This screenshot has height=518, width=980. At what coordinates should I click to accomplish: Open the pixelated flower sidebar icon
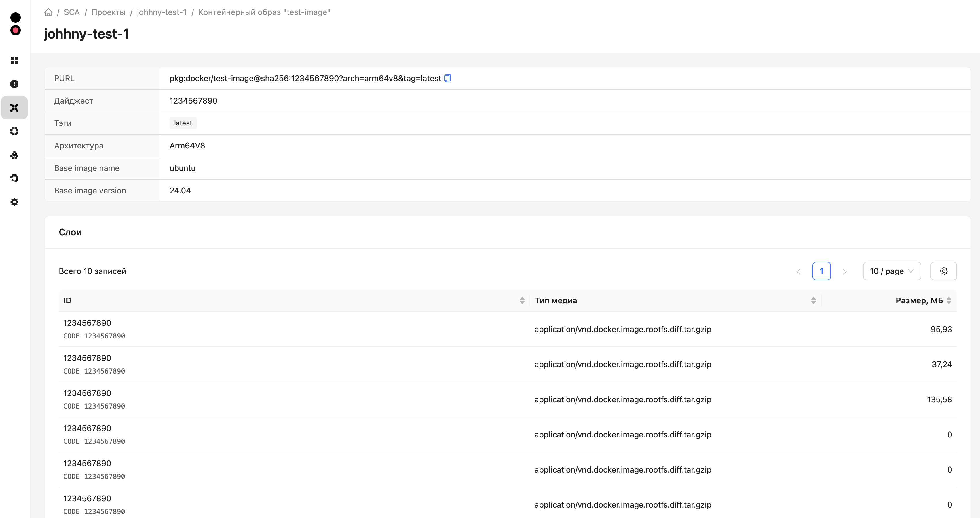[x=14, y=155]
